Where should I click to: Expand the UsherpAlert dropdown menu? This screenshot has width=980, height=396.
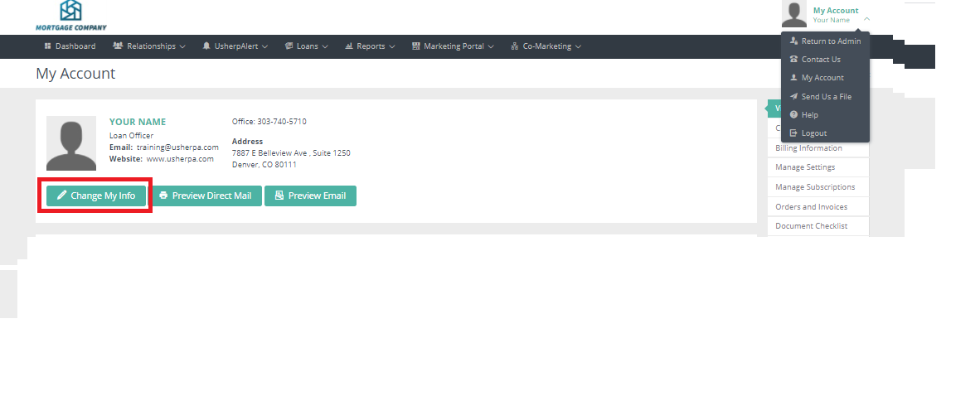tap(235, 46)
